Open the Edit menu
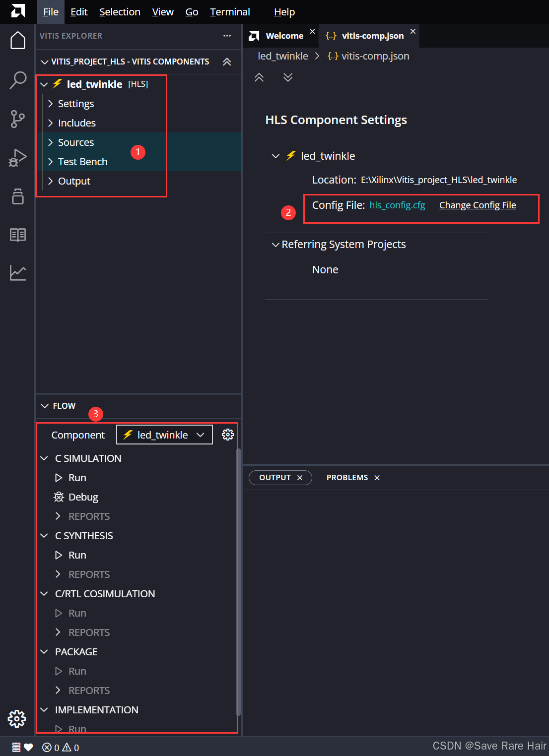 click(79, 12)
